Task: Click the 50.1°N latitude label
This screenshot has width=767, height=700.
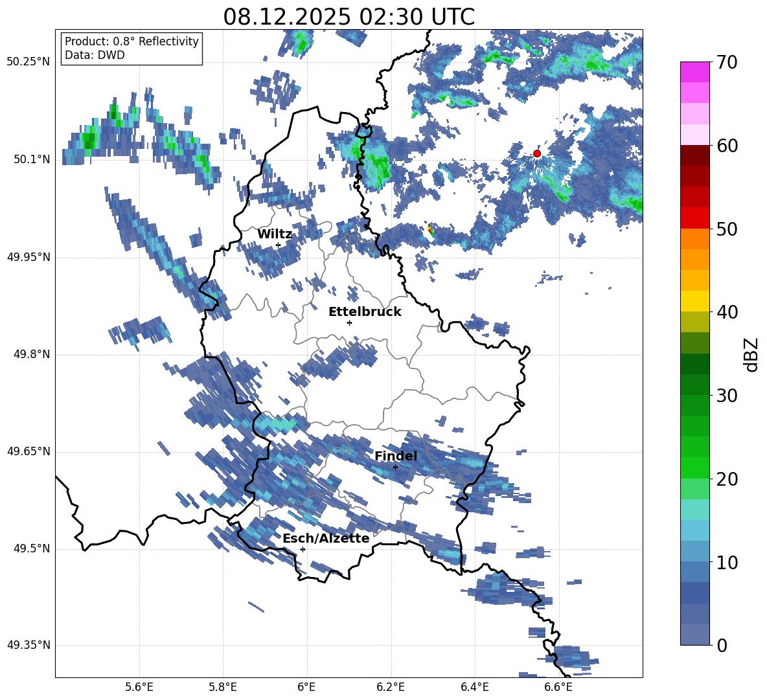Action: 31,159
